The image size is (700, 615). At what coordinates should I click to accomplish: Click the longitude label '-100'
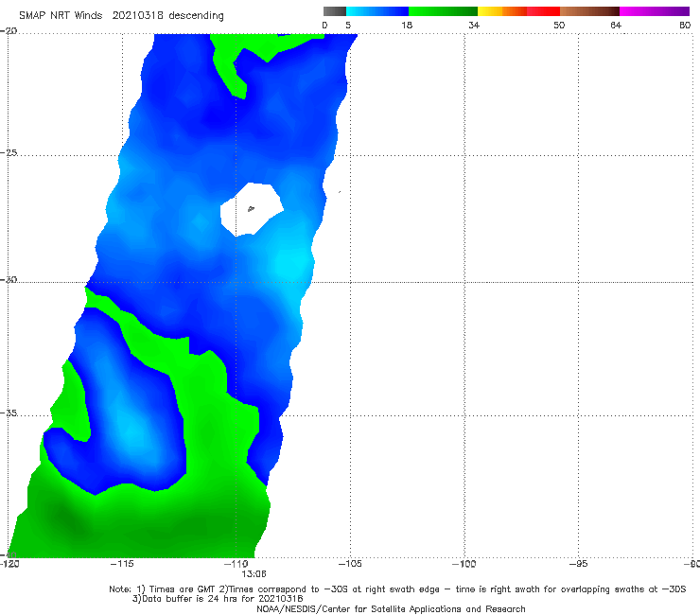[x=464, y=564]
